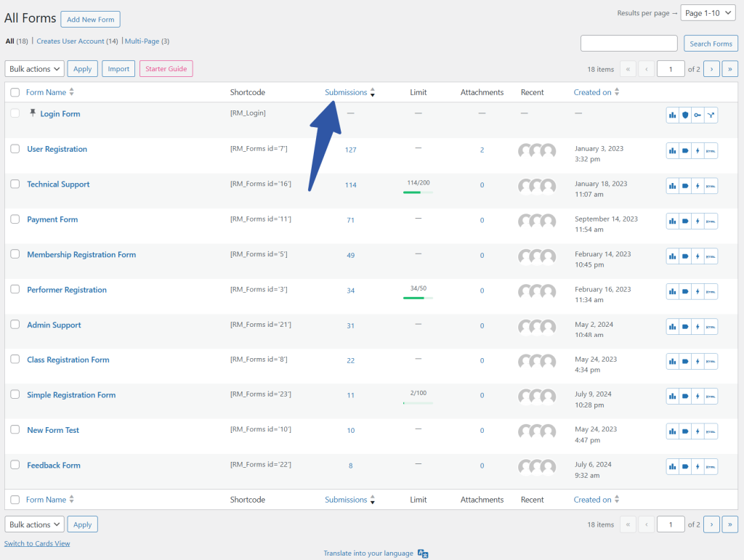Open the bottom Bulk actions dropdown
Viewport: 744px width, 560px height.
[34, 524]
